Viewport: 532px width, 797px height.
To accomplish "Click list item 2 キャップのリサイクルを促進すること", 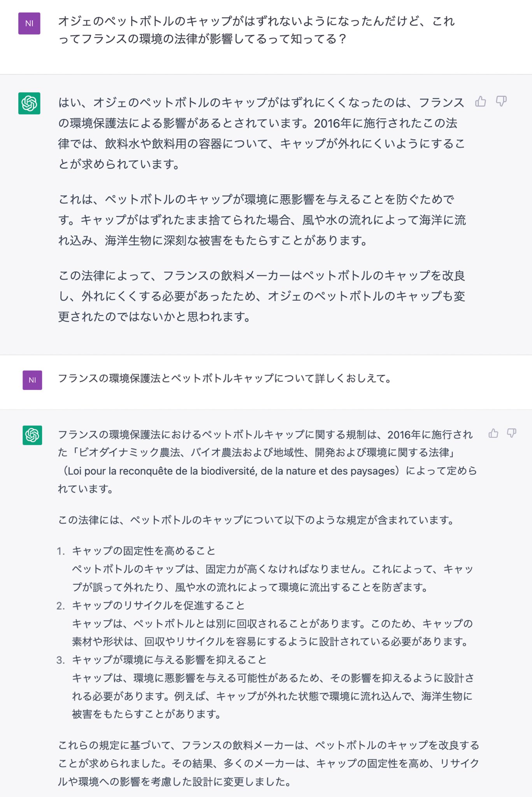I will [158, 605].
